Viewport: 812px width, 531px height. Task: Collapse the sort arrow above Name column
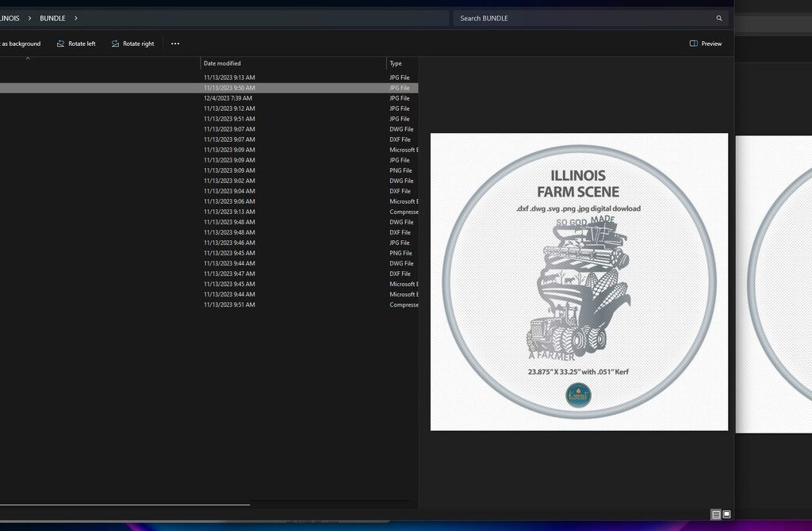coord(28,58)
